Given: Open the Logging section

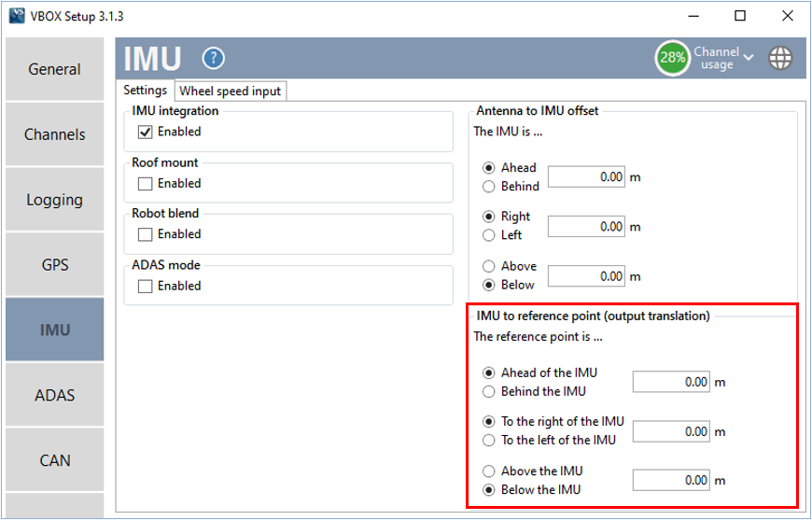Looking at the screenshot, I should pyautogui.click(x=54, y=200).
